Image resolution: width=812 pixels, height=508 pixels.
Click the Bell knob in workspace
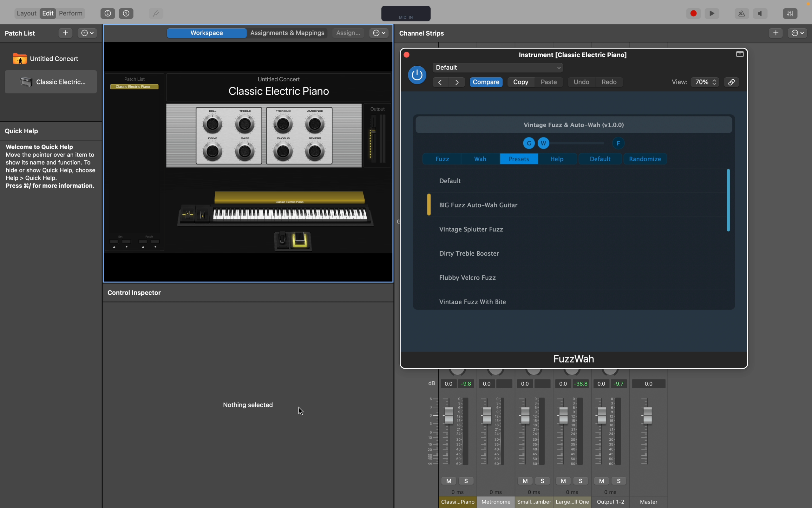click(x=213, y=124)
